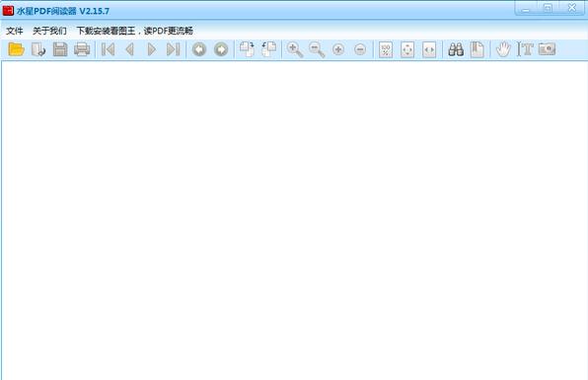This screenshot has width=588, height=380.
Task: Jump to the first page arrow
Action: (x=108, y=49)
